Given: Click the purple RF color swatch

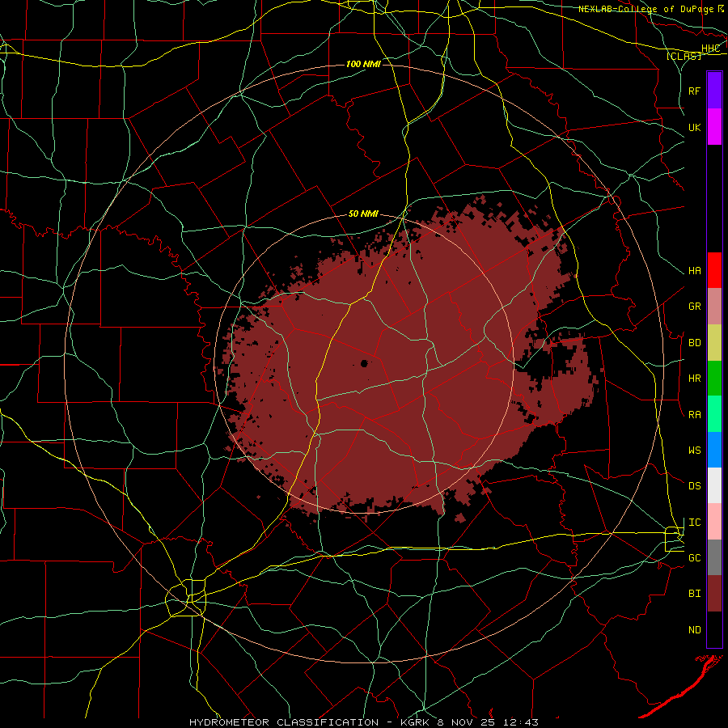Looking at the screenshot, I should tap(714, 91).
